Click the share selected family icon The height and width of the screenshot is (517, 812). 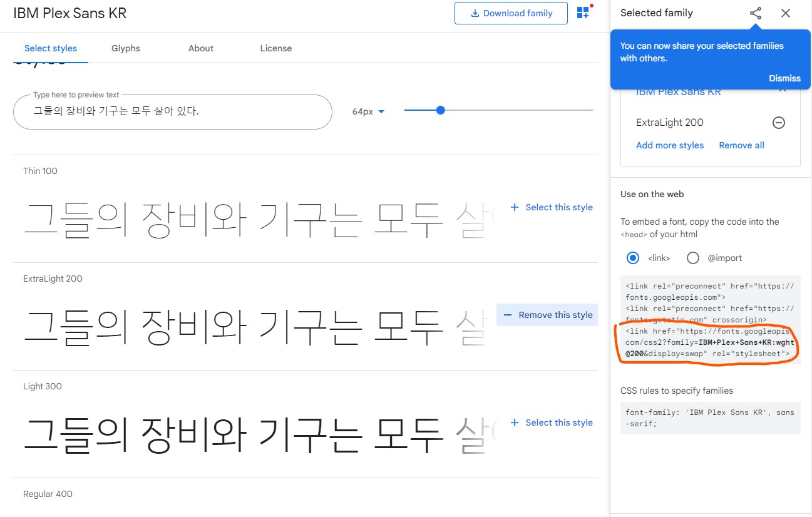pos(756,13)
